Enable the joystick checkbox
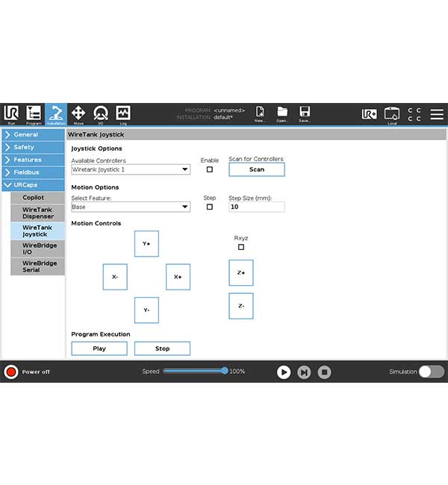 coord(210,169)
